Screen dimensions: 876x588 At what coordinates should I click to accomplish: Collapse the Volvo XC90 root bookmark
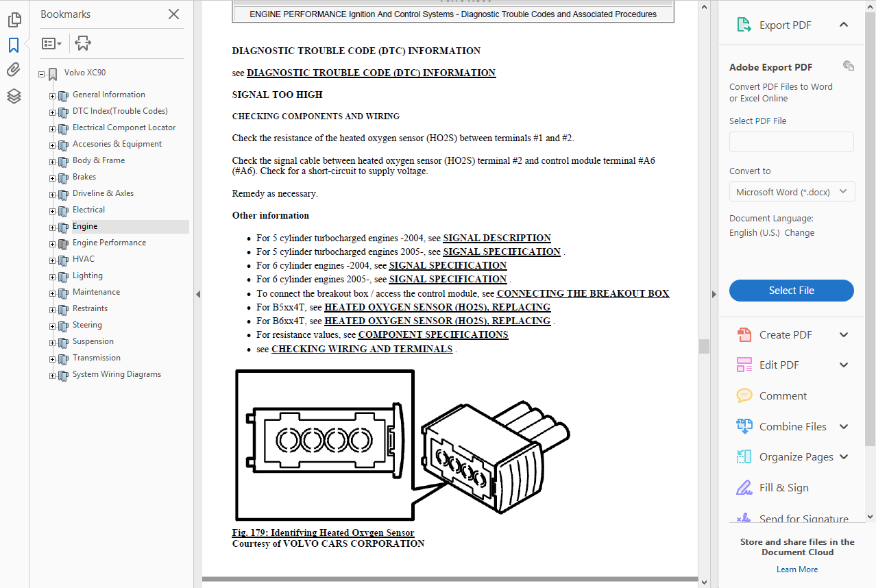click(x=42, y=74)
